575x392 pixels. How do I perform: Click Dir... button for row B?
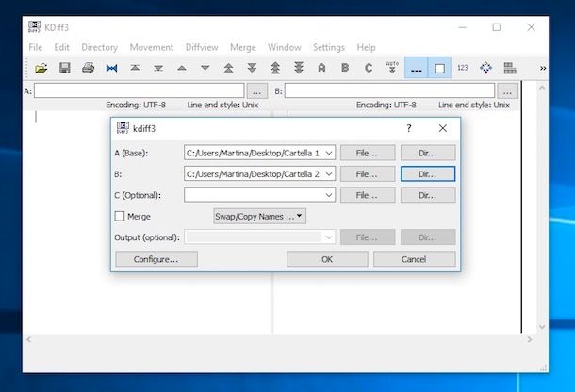[428, 173]
